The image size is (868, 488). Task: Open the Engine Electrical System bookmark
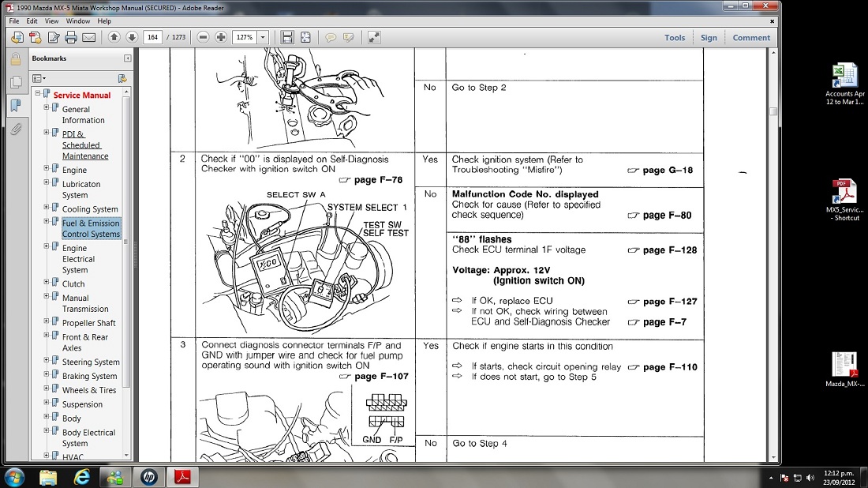pos(79,259)
